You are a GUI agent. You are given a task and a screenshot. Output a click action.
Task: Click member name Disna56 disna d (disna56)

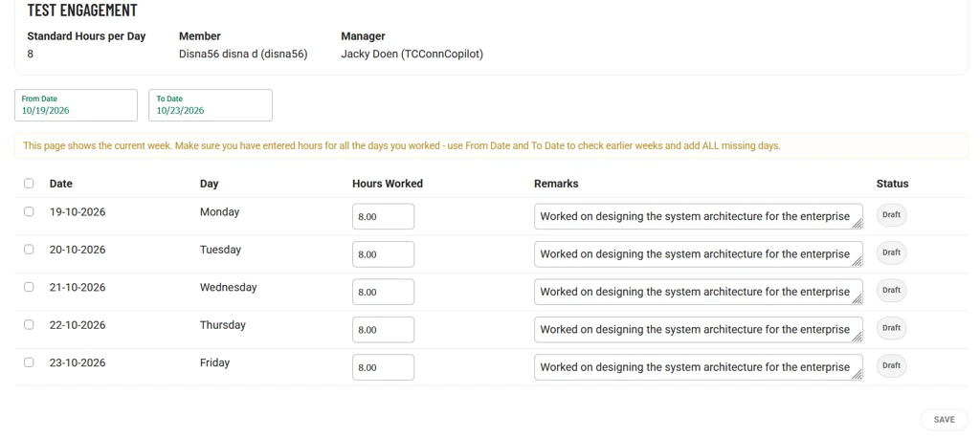[x=243, y=54]
